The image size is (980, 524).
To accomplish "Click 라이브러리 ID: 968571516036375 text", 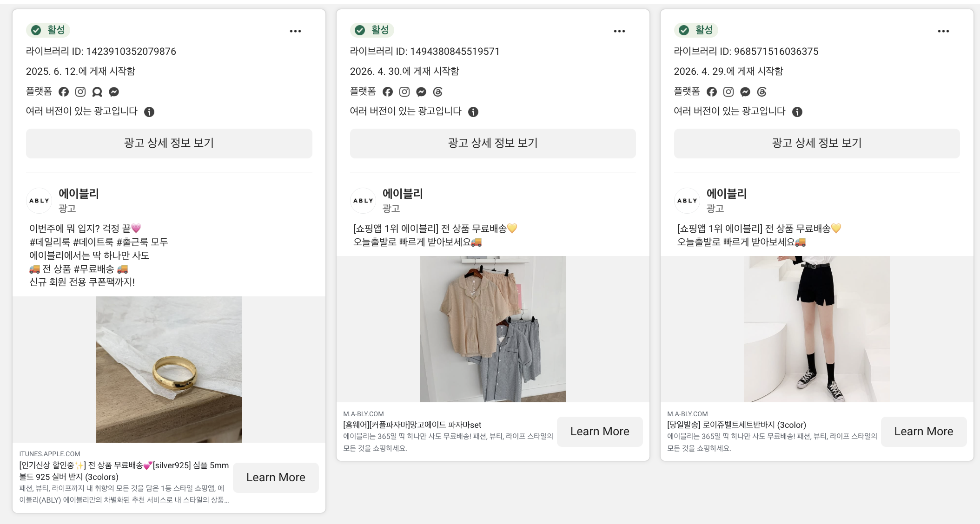I will pos(746,51).
